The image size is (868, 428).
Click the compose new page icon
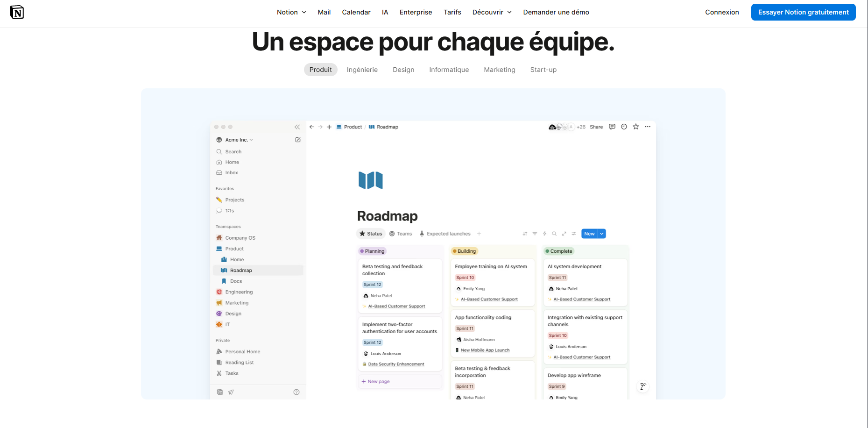(x=298, y=140)
